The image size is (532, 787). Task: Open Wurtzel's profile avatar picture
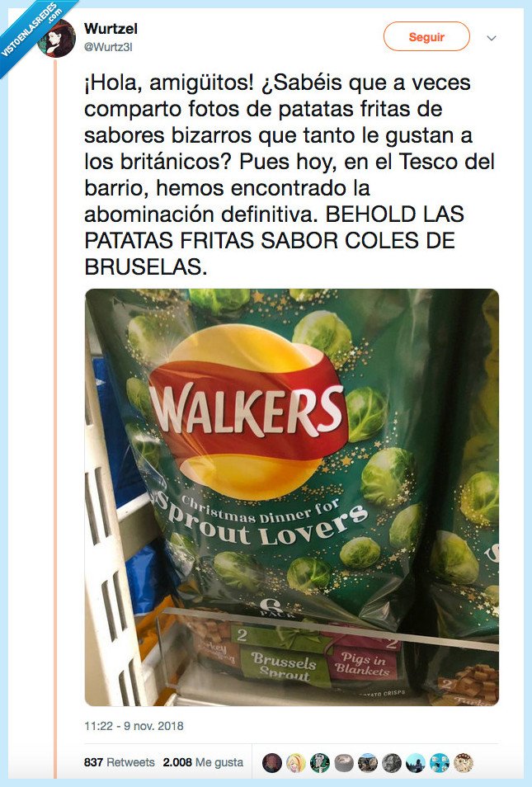[57, 38]
